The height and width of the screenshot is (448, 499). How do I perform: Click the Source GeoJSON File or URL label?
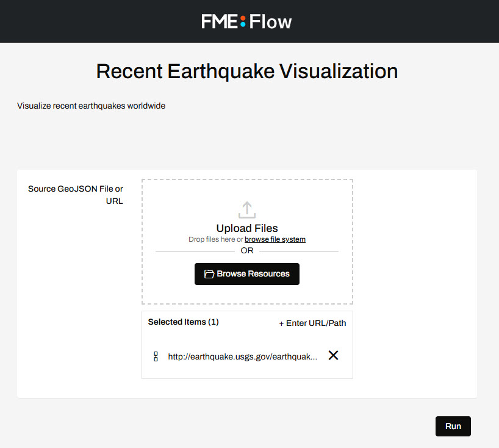(x=75, y=195)
